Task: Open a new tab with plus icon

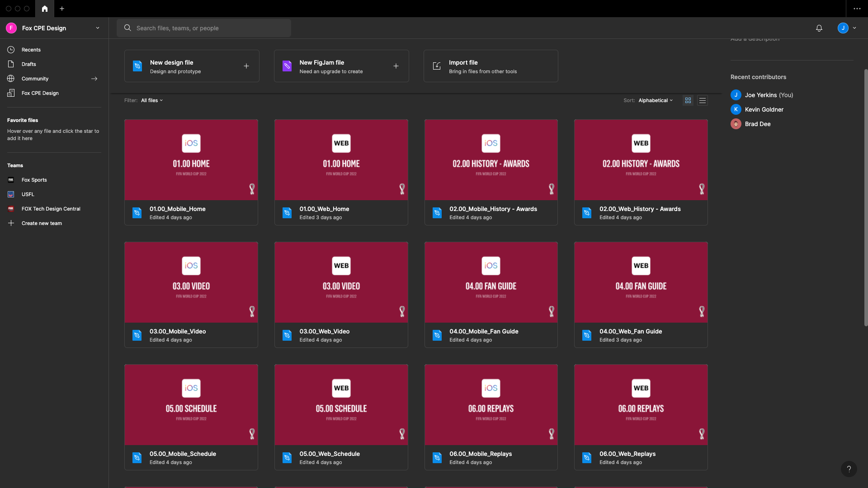Action: tap(62, 9)
